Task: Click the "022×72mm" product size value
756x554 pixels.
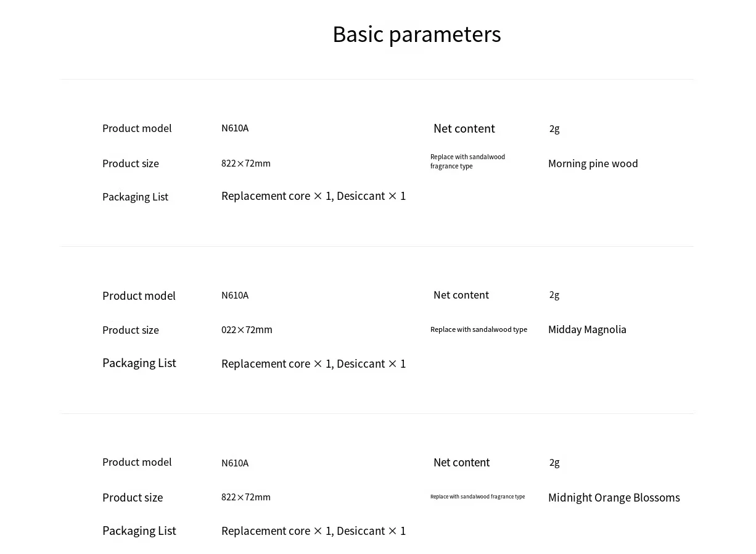Action: [247, 329]
